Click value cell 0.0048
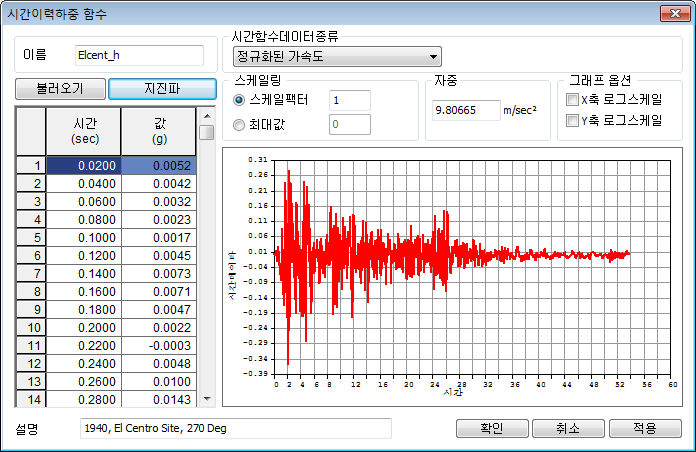Image resolution: width=696 pixels, height=452 pixels. [x=159, y=364]
